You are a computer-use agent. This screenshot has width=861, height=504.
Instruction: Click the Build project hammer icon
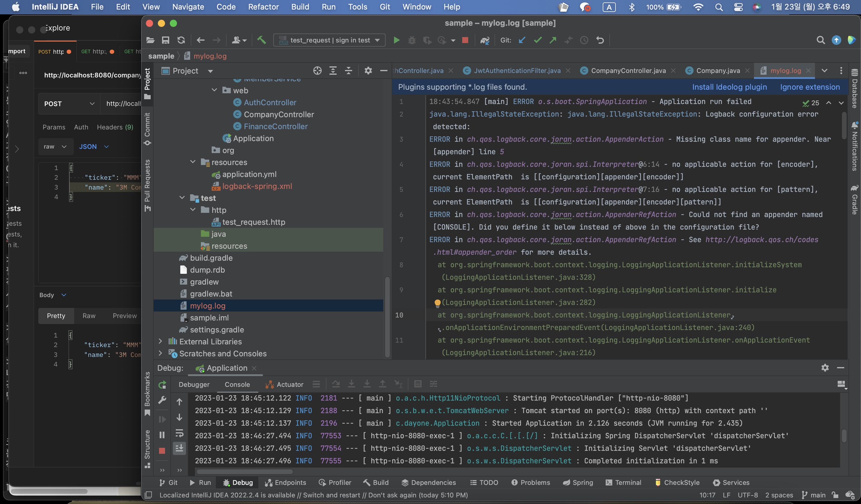262,40
